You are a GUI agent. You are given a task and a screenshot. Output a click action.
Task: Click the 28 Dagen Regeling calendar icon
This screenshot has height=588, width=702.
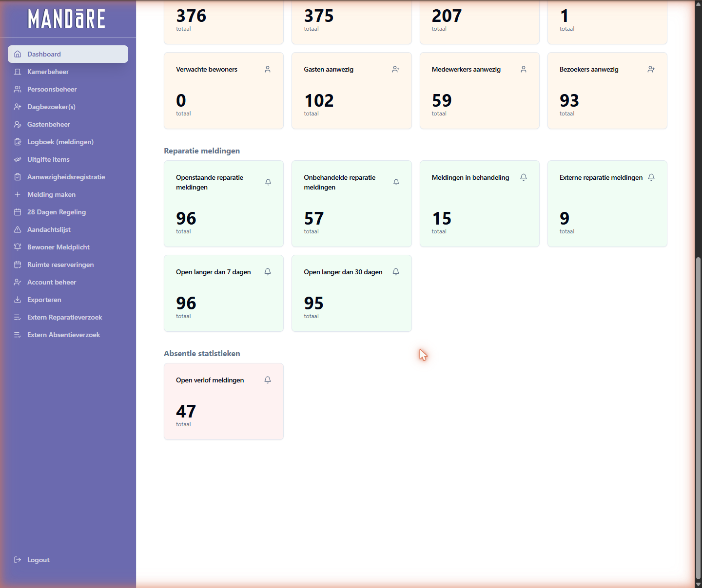(18, 212)
